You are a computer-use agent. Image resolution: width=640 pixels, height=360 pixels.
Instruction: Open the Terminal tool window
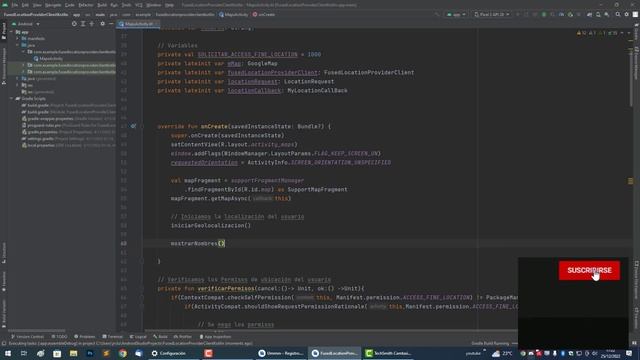(112, 337)
